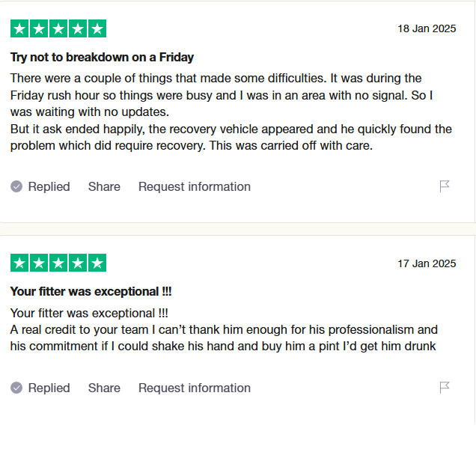Share the 'Your fitter was exceptional' review
This screenshot has width=476, height=476.
[104, 388]
